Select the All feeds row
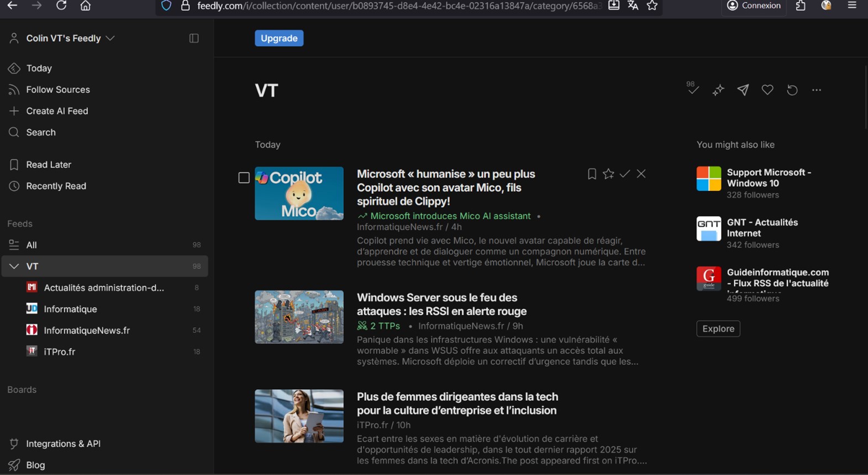 pyautogui.click(x=105, y=245)
